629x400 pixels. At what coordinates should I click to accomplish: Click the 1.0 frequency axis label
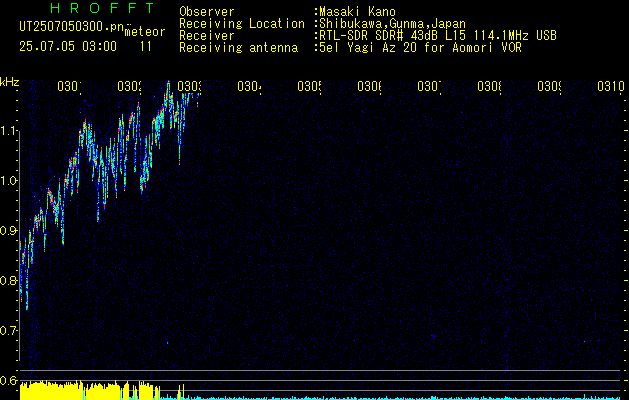(x=8, y=181)
